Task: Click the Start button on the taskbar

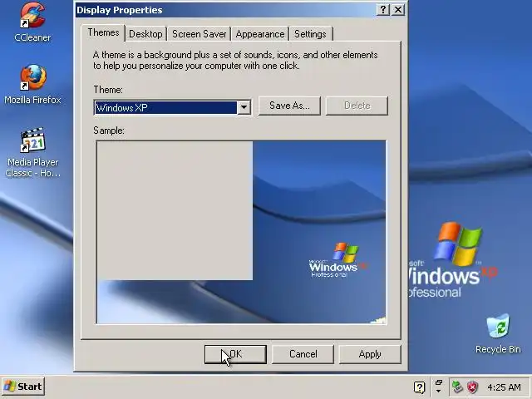Action: click(23, 387)
